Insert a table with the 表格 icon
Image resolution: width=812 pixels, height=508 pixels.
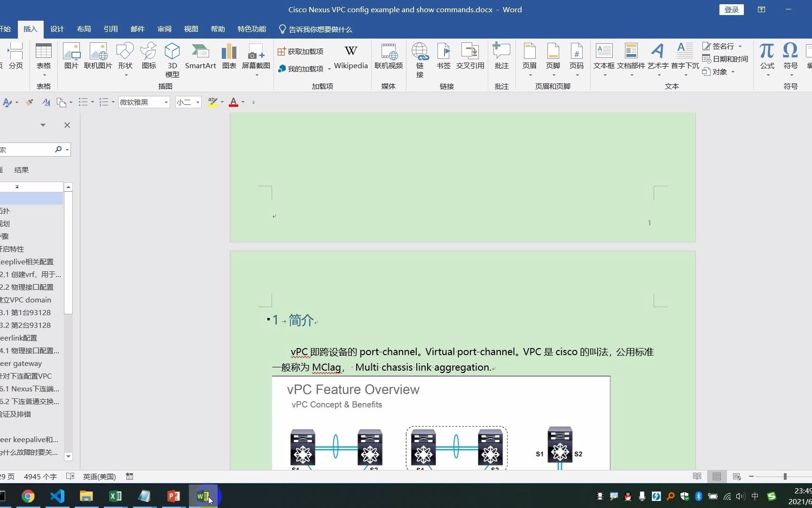44,60
